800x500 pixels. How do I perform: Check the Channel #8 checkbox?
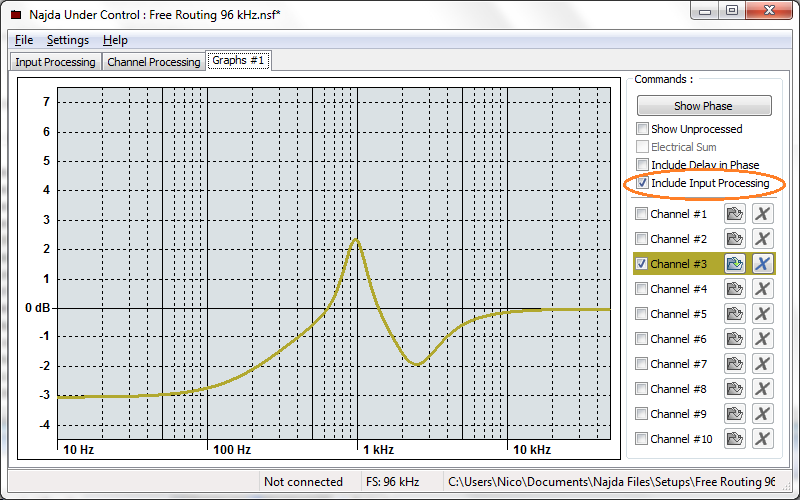point(641,389)
